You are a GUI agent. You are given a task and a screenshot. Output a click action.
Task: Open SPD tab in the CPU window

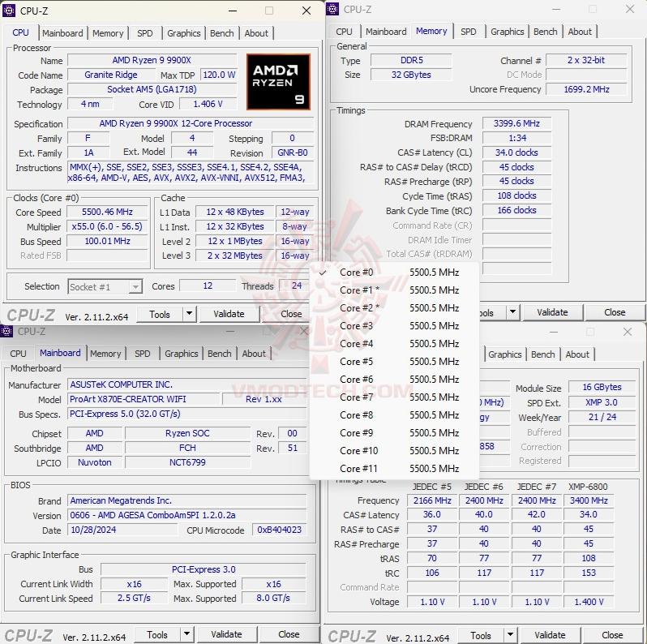[145, 33]
